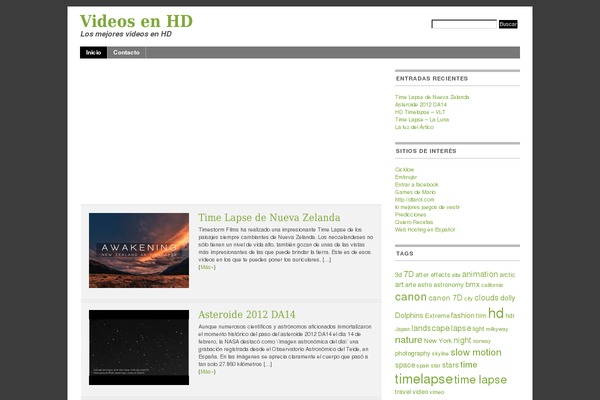
Task: Open recent entry Time Lapse – La Luna
Action: tap(422, 119)
